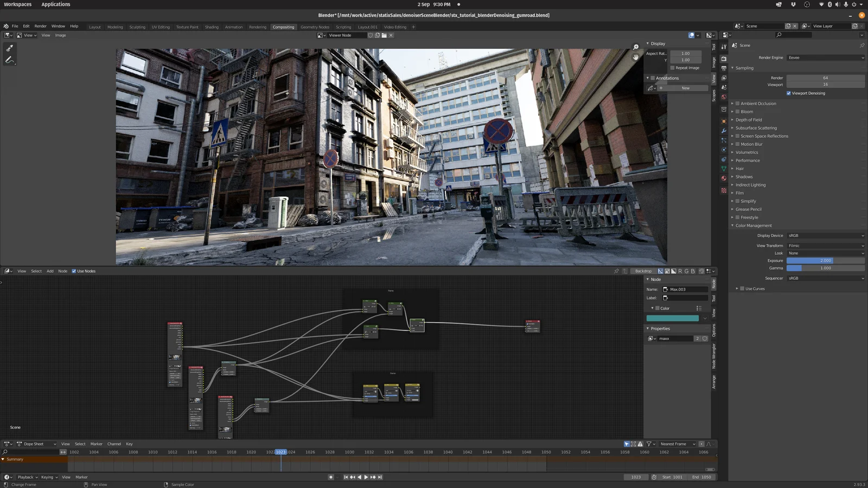Viewport: 868px width, 488px height.
Task: Show the alpha channel in backdrop
Action: click(674, 271)
